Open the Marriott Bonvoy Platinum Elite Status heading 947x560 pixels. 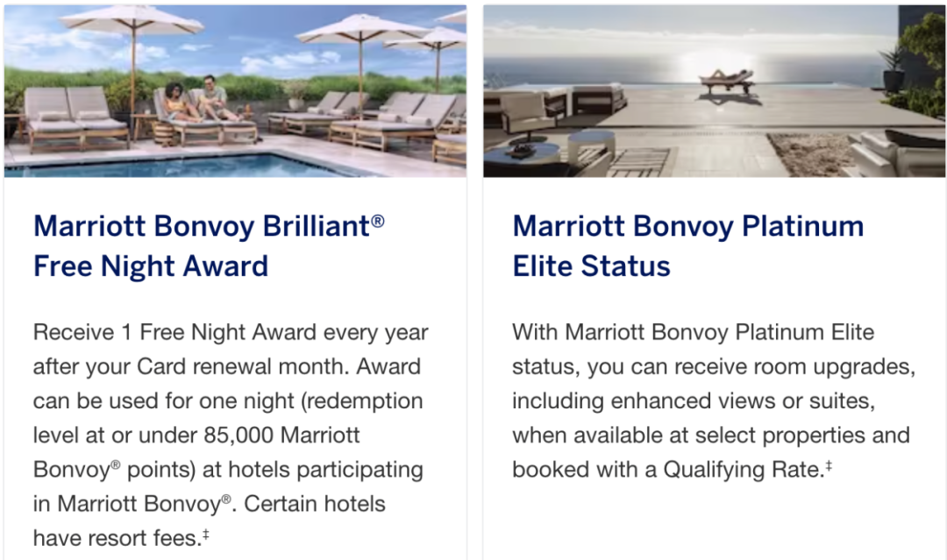click(x=688, y=245)
